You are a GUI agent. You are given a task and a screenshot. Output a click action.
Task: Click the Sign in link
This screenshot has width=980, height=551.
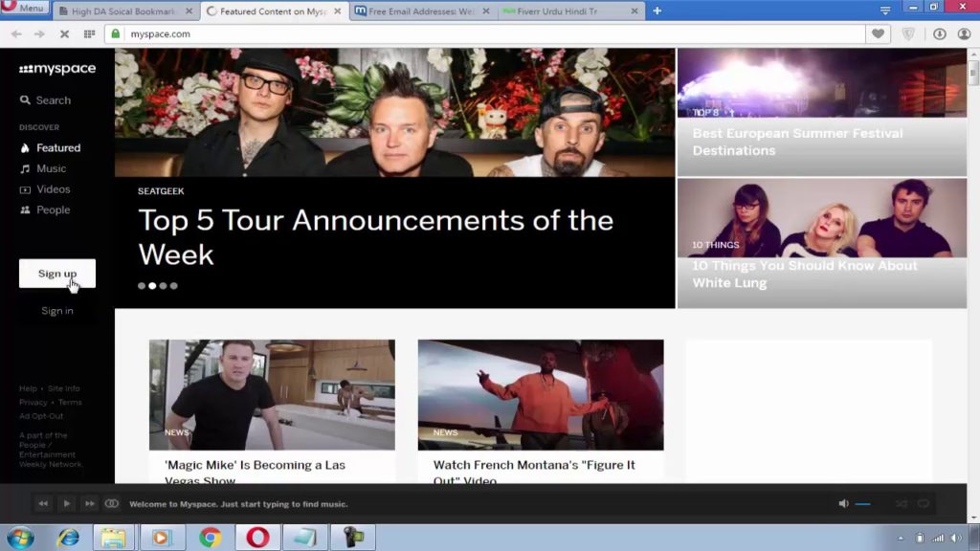pos(57,311)
